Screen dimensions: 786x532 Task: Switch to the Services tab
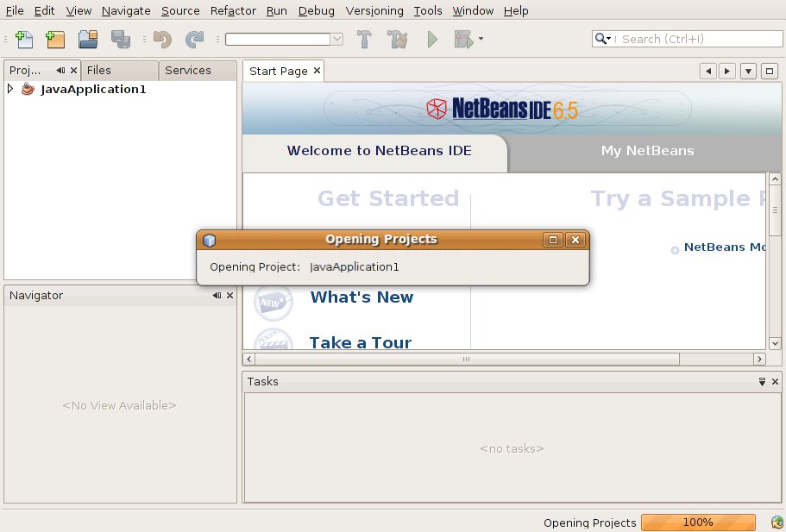point(187,71)
